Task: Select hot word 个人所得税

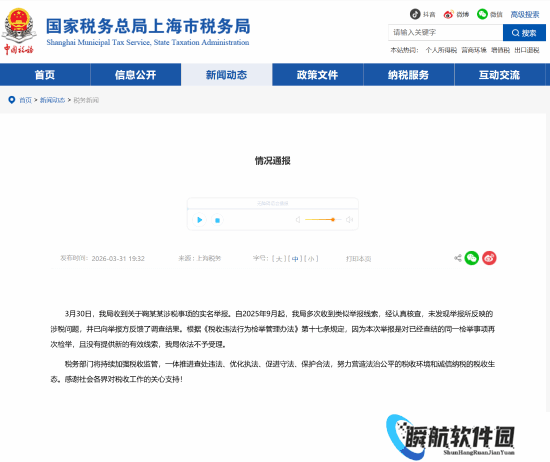Action: point(441,50)
